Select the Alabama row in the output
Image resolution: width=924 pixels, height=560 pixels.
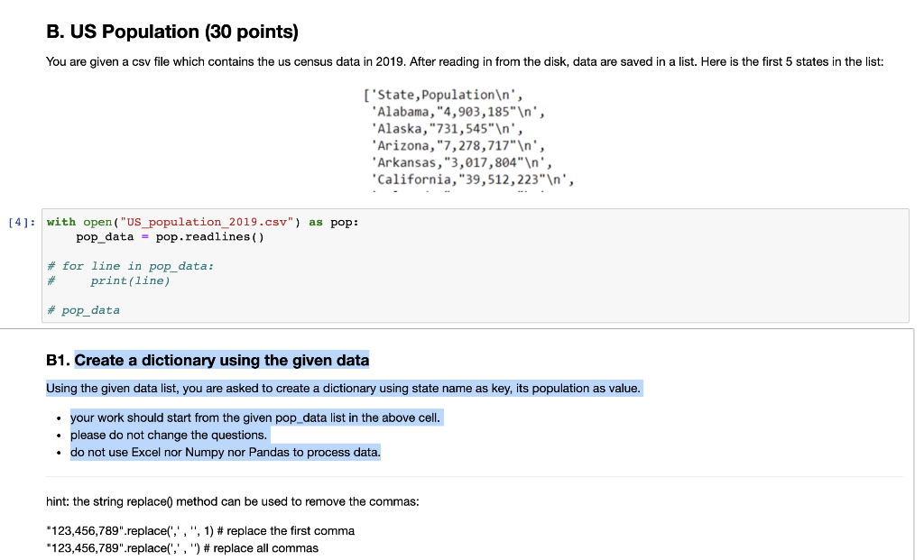pos(462,111)
